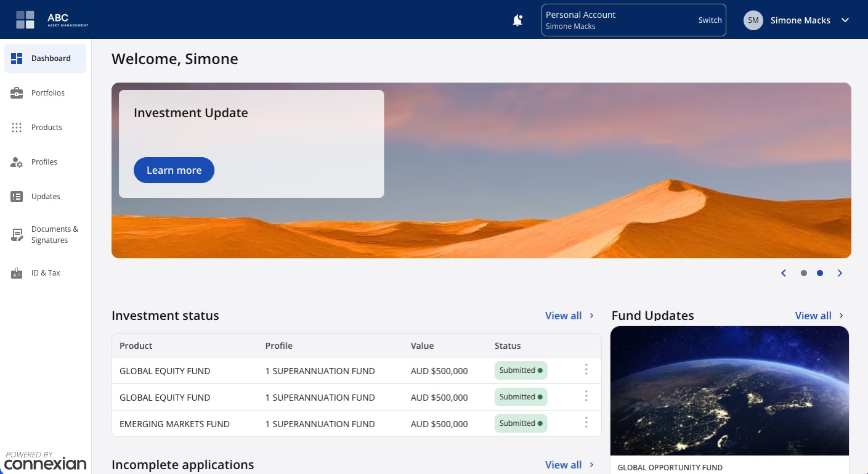Click the Status column header
This screenshot has width=868, height=474.
[x=508, y=346]
